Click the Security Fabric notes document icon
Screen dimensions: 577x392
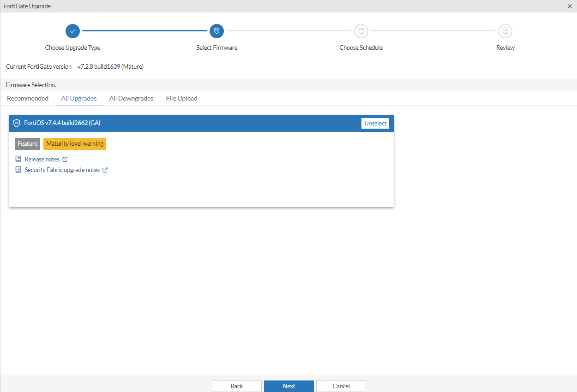pyautogui.click(x=18, y=169)
